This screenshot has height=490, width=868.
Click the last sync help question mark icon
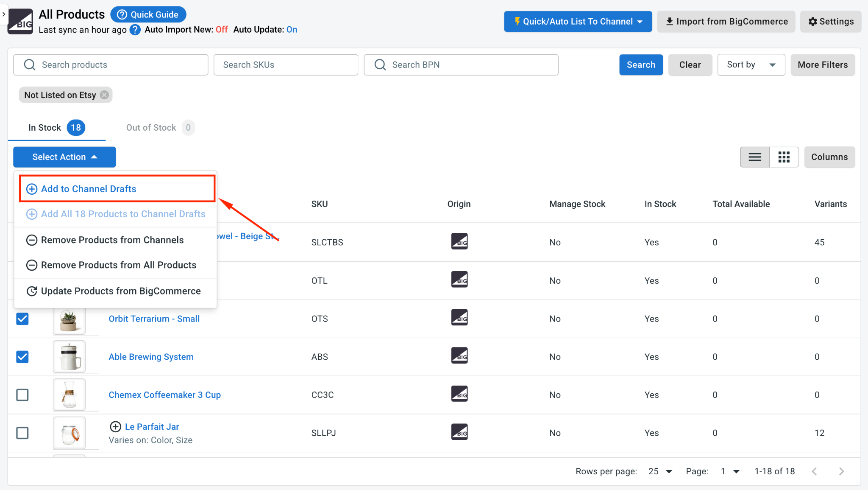point(135,30)
